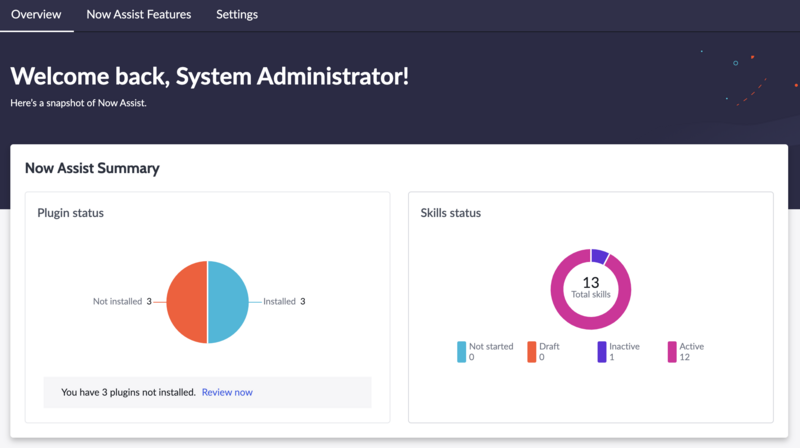Click the 'Plugin status' card title

pos(70,213)
